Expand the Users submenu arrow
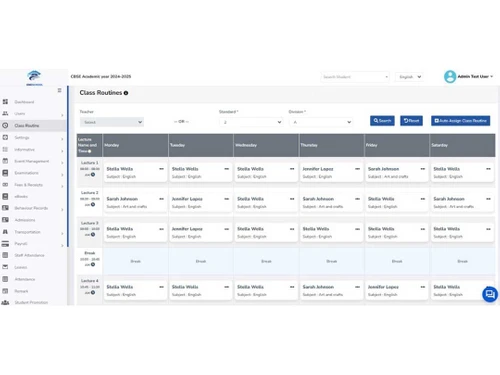The width and height of the screenshot is (500, 375). (x=62, y=115)
